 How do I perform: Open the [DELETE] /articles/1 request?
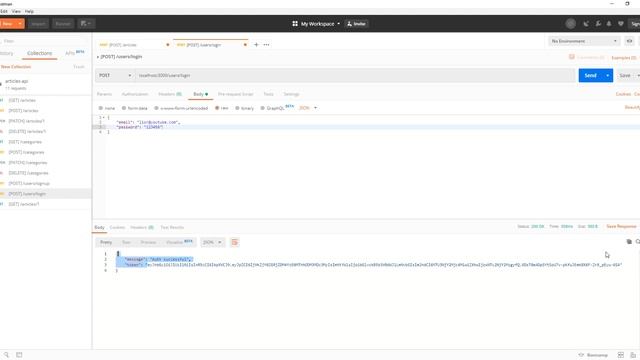27,131
